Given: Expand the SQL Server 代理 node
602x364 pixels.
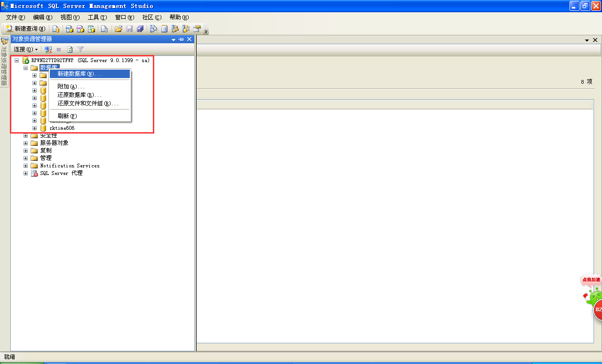Looking at the screenshot, I should click(26, 173).
